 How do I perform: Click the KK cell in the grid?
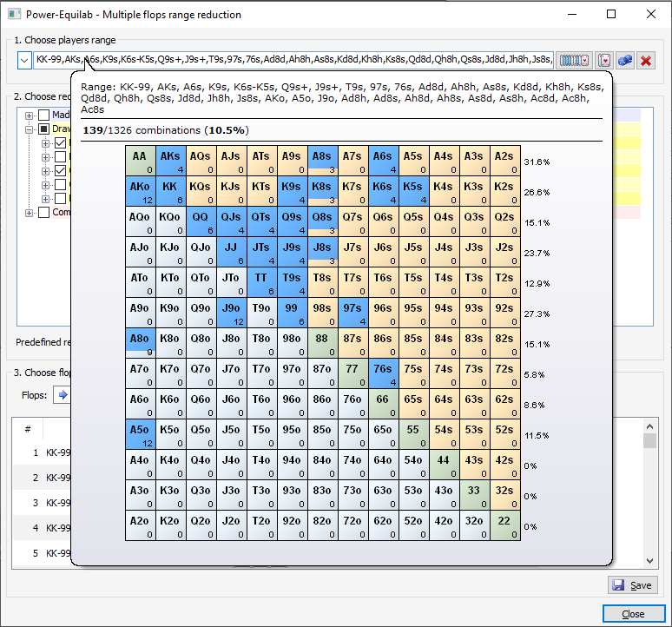coord(171,191)
